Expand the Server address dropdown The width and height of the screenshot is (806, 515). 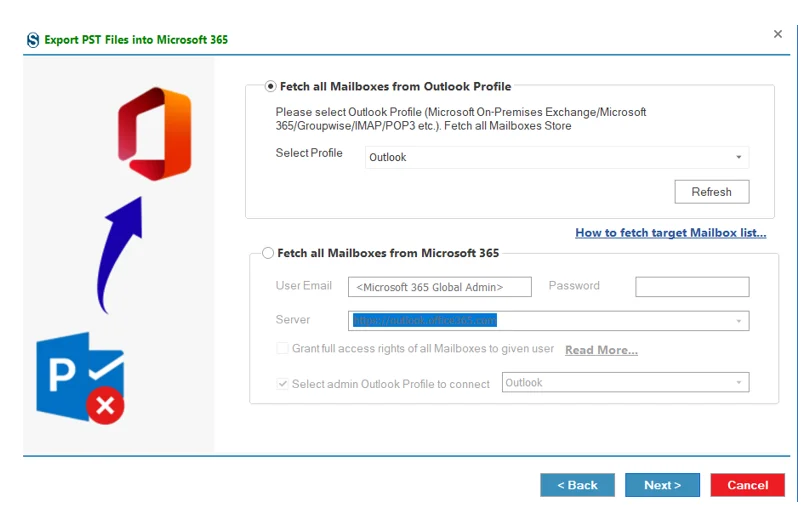tap(739, 321)
